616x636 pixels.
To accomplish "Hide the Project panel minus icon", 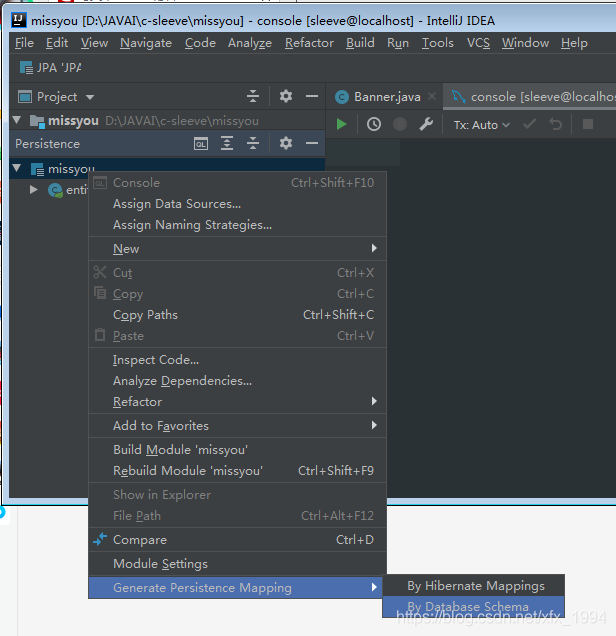I will tap(311, 96).
